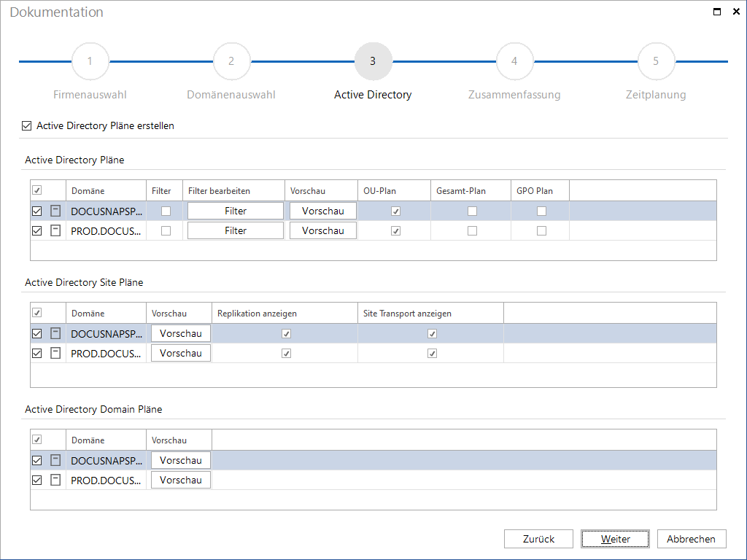Toggle select-all checkbox in Domain Pläne header
Screen dimensions: 747x560
(36, 439)
